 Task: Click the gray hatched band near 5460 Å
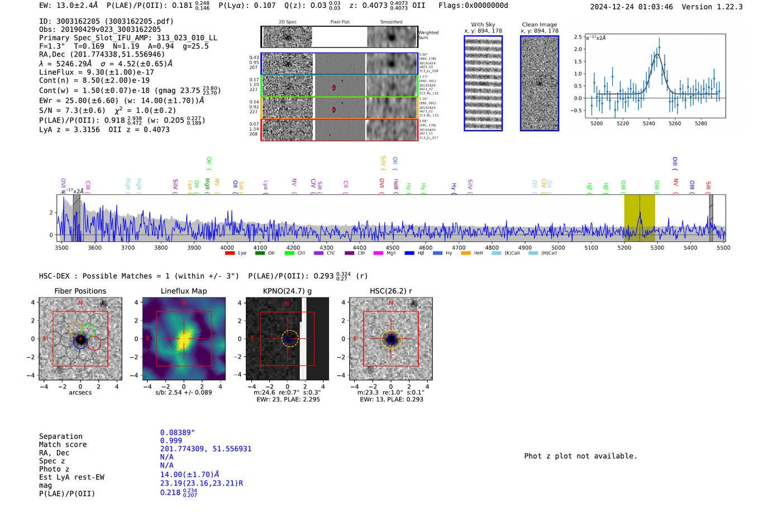pos(711,218)
